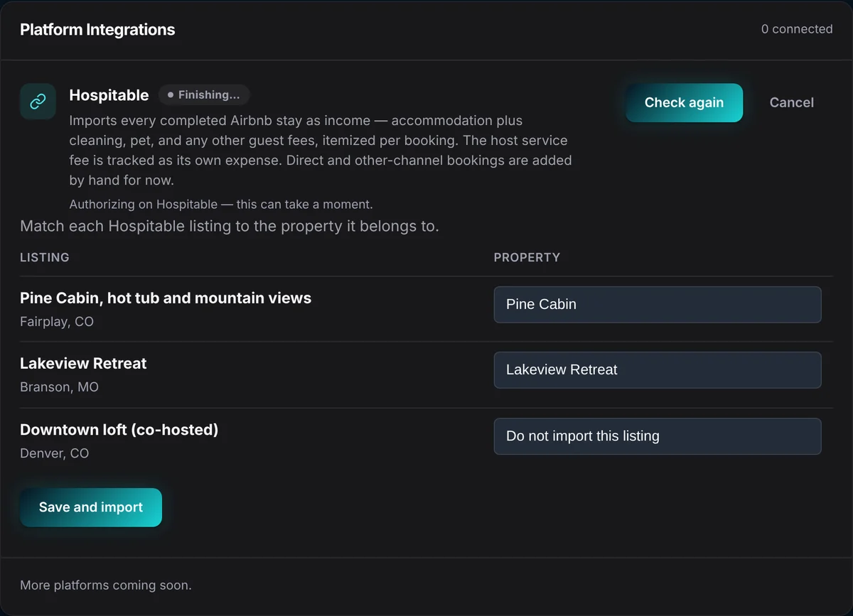Click the Branson, MO location text

(x=59, y=387)
